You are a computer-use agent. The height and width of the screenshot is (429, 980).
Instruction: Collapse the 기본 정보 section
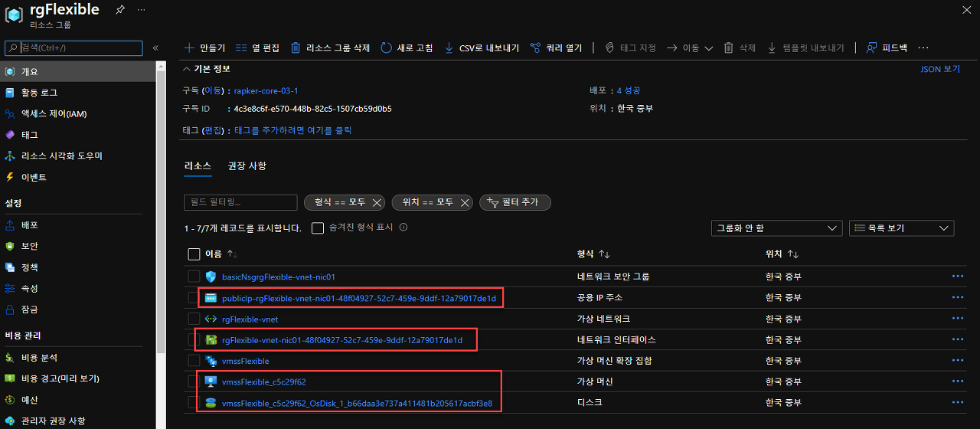188,69
